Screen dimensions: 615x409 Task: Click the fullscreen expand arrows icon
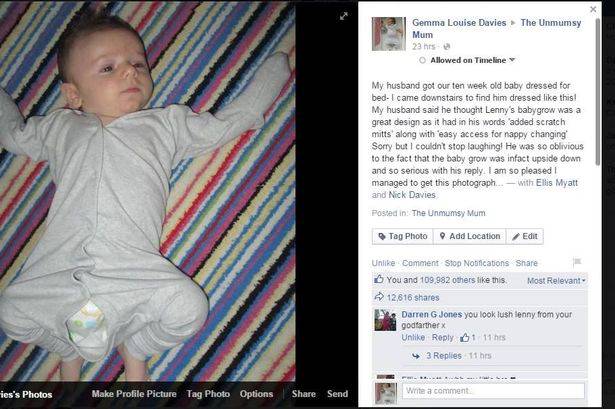pos(344,16)
